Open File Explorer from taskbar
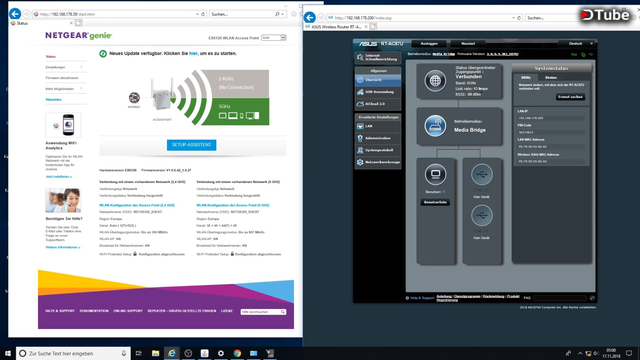The height and width of the screenshot is (360, 640). (x=156, y=353)
